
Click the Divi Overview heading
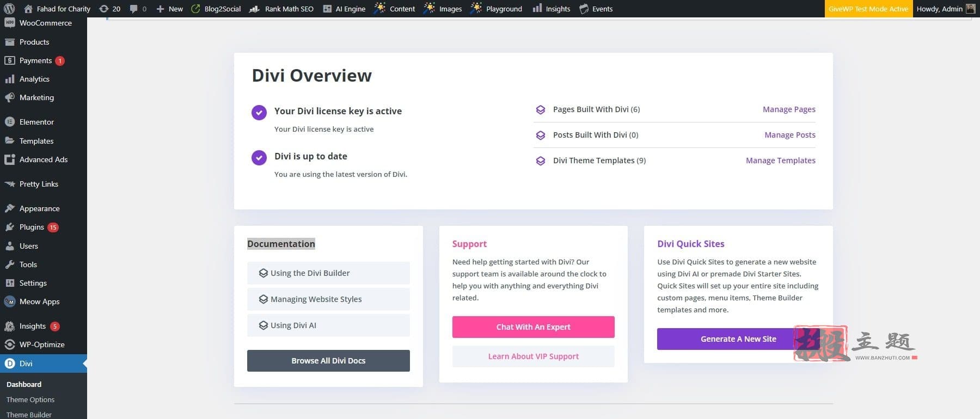pos(312,76)
